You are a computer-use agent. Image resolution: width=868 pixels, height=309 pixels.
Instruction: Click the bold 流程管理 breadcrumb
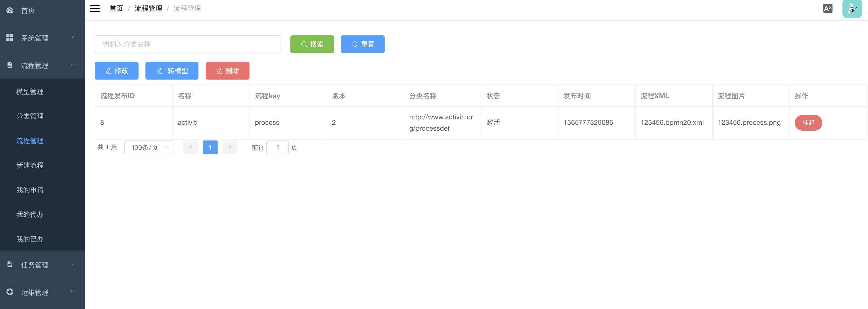tap(148, 8)
